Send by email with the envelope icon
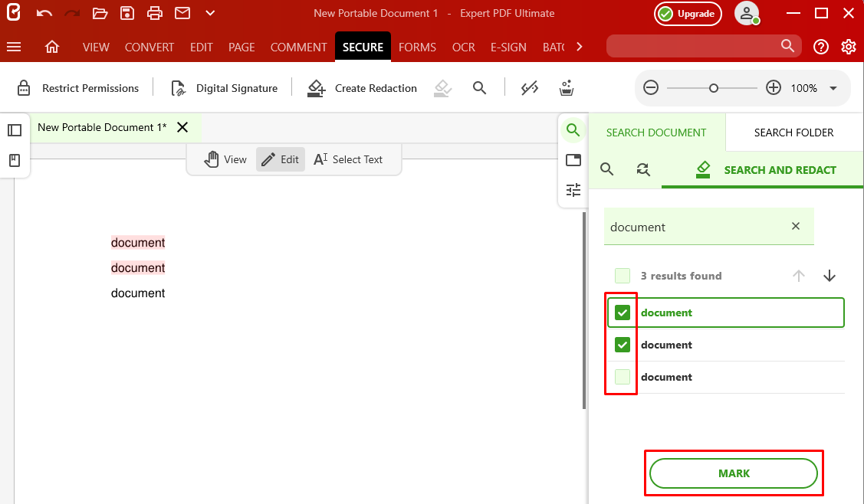864x504 pixels. [x=182, y=13]
